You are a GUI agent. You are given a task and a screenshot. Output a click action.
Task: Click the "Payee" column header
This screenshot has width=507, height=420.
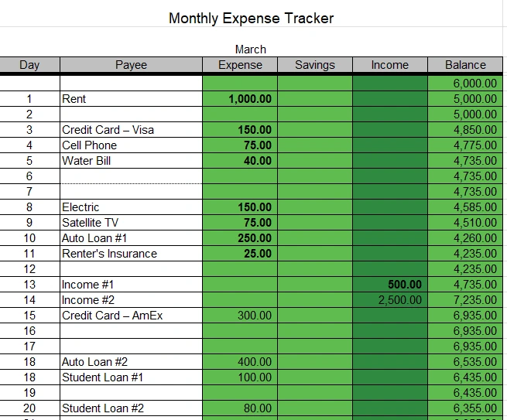pos(132,65)
